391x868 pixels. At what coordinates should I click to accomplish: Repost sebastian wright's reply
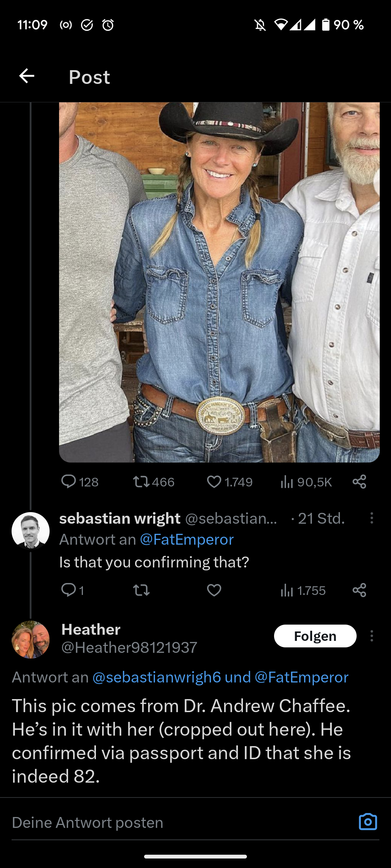point(141,590)
